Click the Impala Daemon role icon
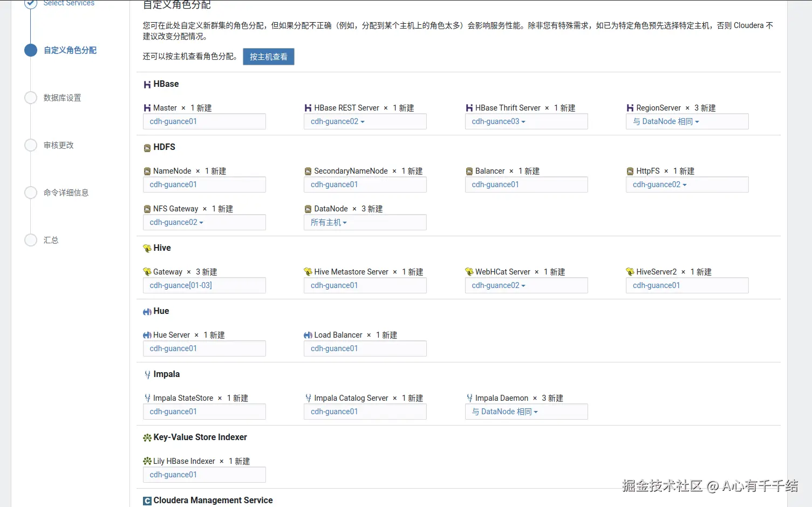This screenshot has height=507, width=812. 469,398
